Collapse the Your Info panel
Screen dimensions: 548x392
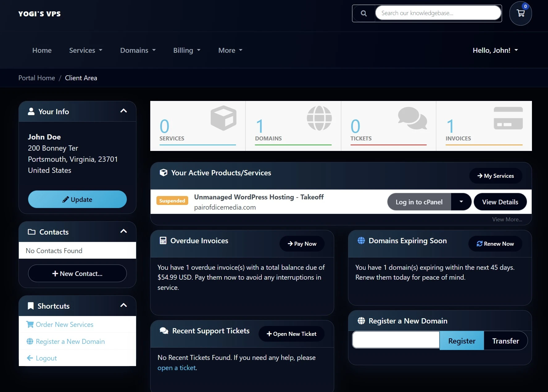123,111
